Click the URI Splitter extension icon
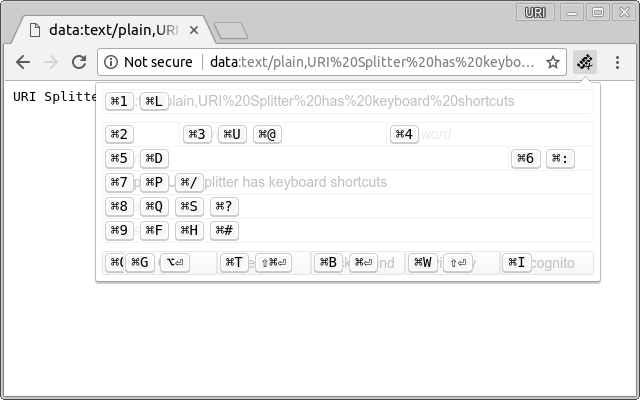640x400 pixels. click(585, 62)
